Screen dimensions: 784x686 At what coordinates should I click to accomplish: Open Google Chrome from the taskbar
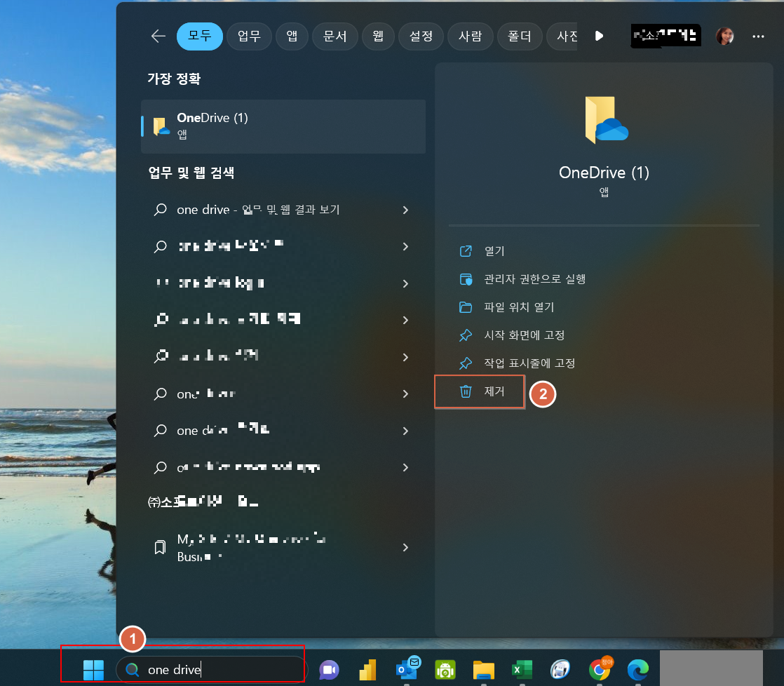coord(600,671)
